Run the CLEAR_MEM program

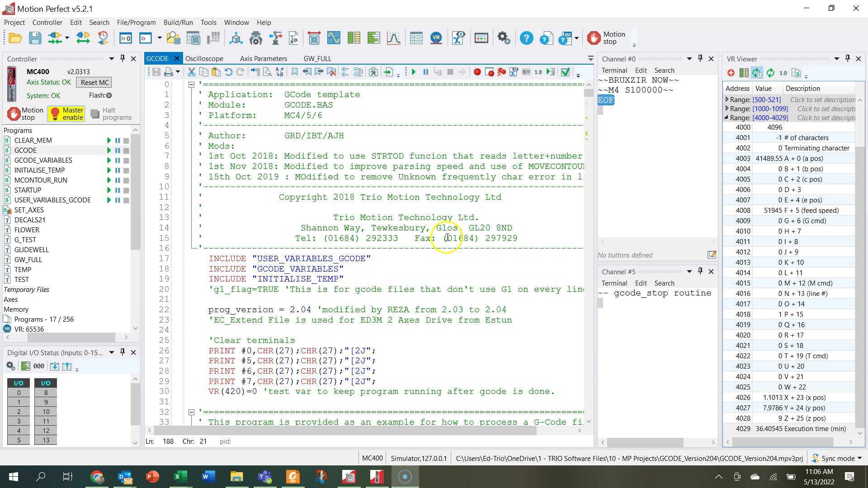pyautogui.click(x=108, y=141)
